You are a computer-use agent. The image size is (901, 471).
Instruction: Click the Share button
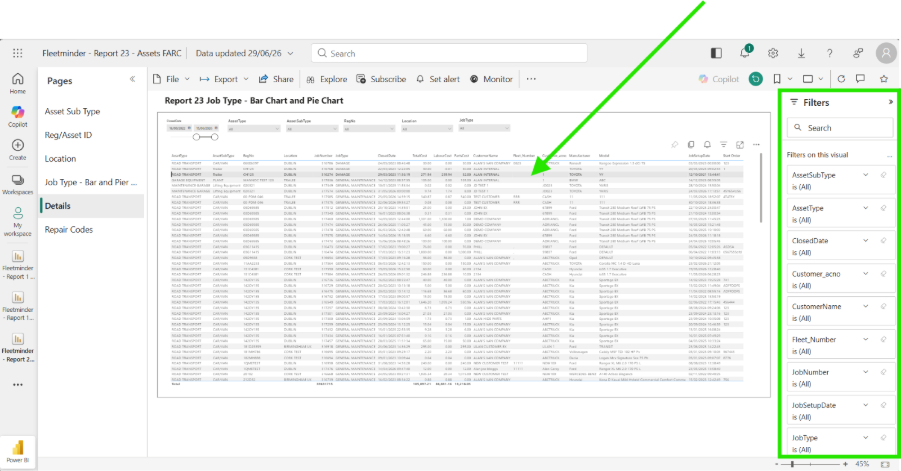tap(276, 79)
